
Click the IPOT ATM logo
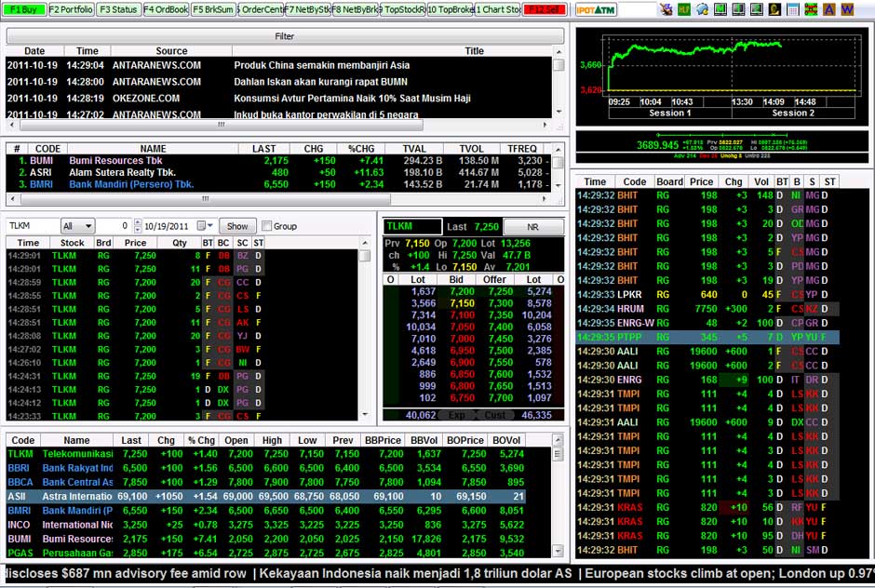tap(596, 9)
